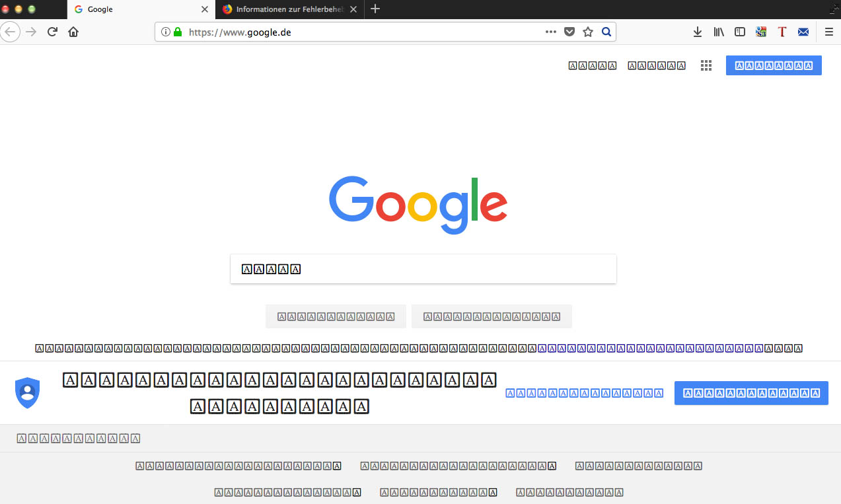Click the Google search input box

click(x=423, y=269)
